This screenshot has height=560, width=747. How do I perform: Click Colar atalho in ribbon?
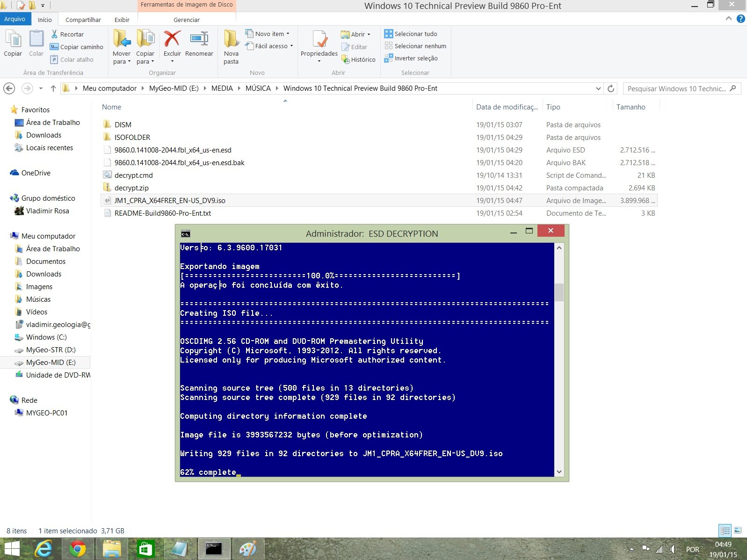pos(72,59)
